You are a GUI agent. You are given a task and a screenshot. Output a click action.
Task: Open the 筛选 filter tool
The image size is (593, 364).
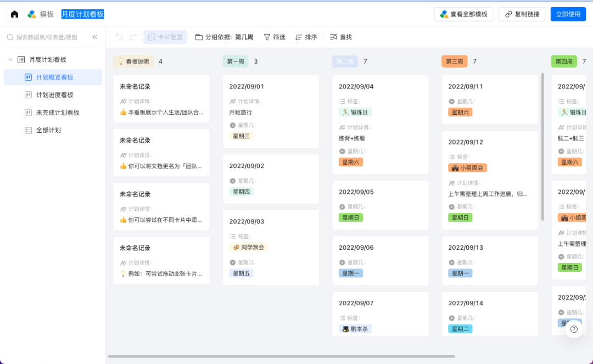(275, 37)
